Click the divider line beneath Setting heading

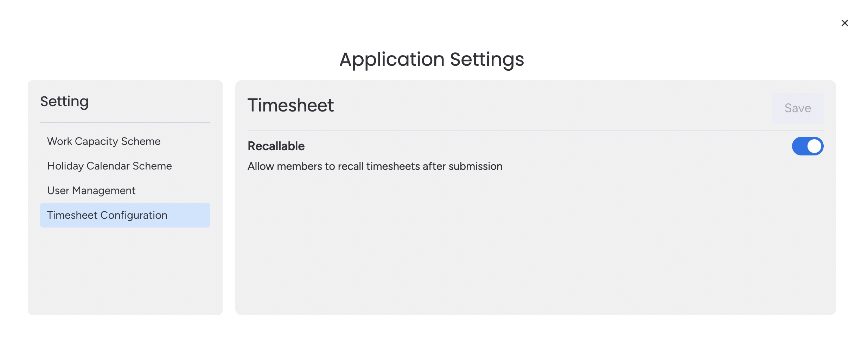coord(125,122)
